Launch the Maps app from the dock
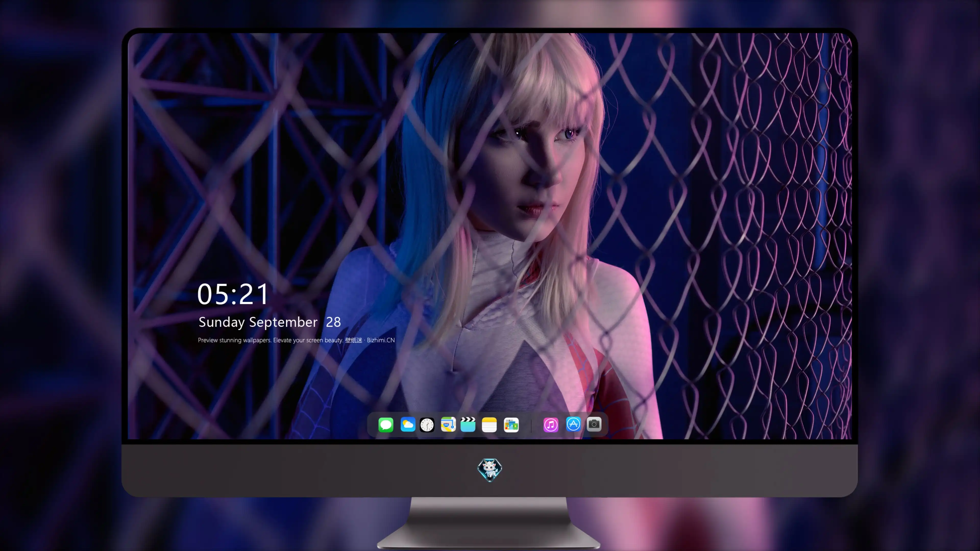The width and height of the screenshot is (980, 551). click(x=448, y=424)
